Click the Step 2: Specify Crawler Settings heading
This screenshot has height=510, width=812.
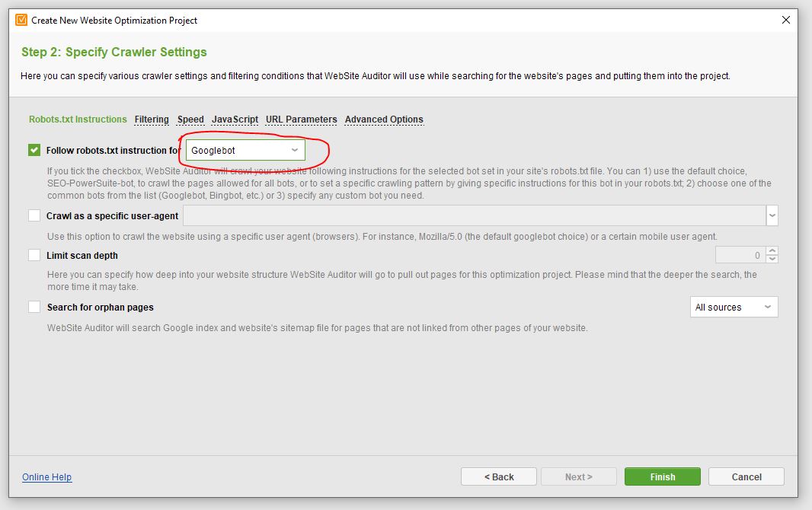click(x=114, y=53)
